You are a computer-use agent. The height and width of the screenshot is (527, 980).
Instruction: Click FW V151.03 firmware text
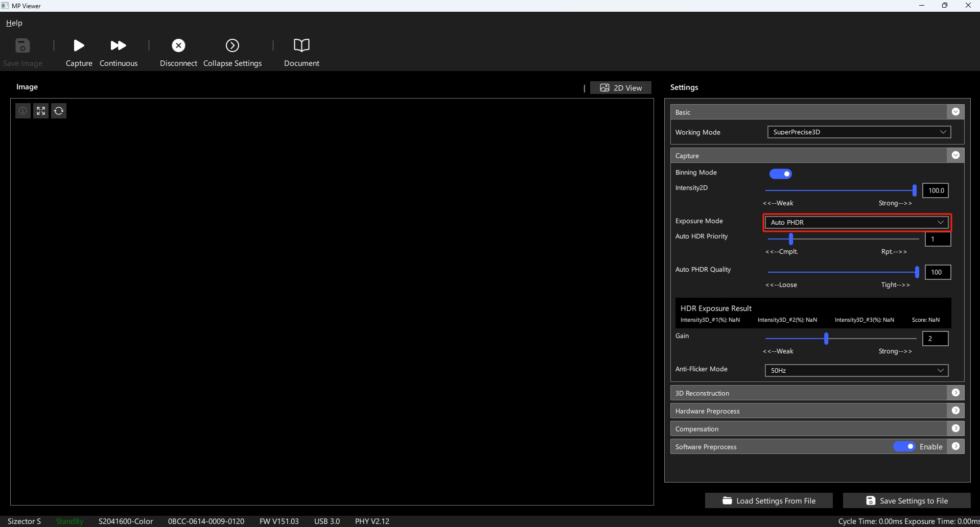click(279, 521)
